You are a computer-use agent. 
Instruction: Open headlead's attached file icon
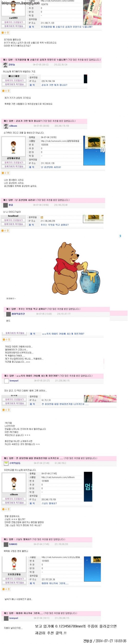coord(42,217)
